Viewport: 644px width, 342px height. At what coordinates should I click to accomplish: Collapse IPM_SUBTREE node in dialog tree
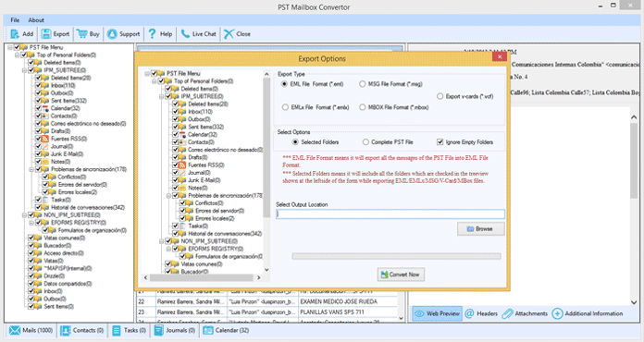point(161,97)
